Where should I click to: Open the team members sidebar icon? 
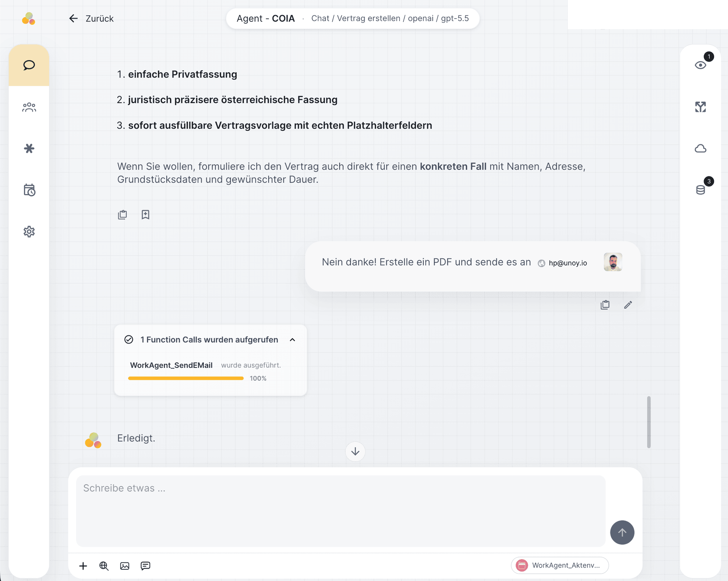29,107
